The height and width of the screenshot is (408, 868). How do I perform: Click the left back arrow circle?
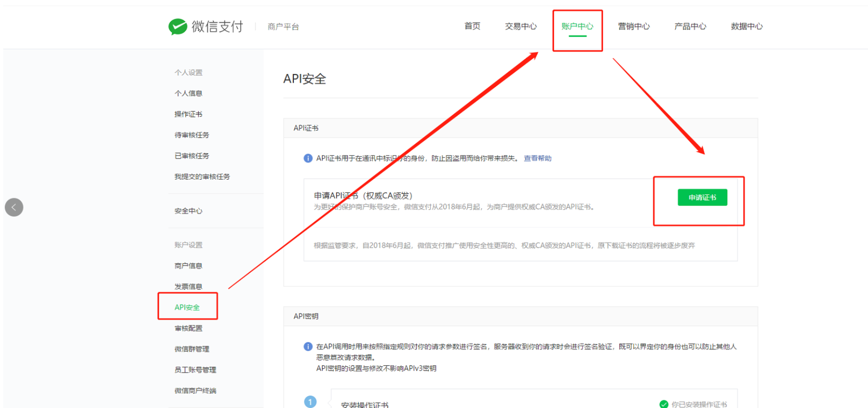point(14,207)
